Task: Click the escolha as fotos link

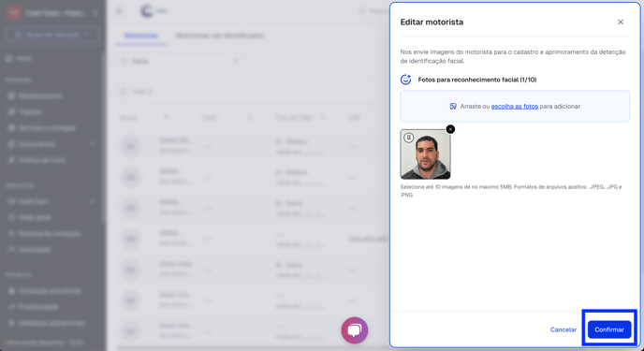Action: 514,107
